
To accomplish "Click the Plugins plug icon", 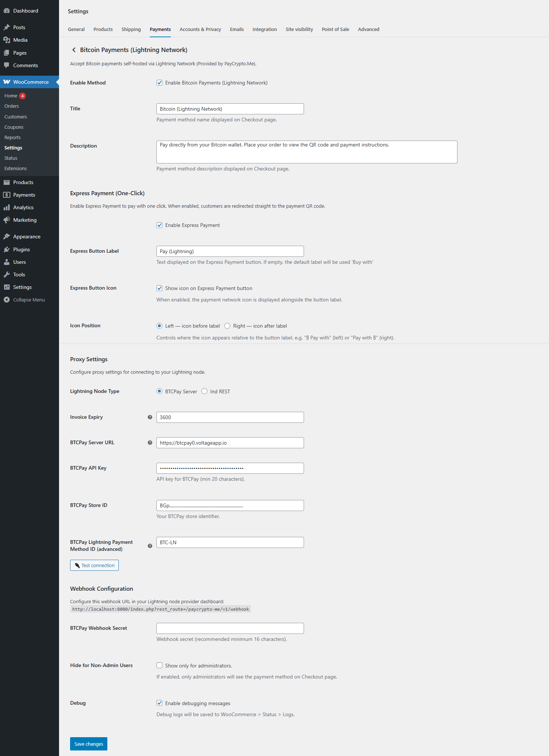I will pyautogui.click(x=7, y=249).
